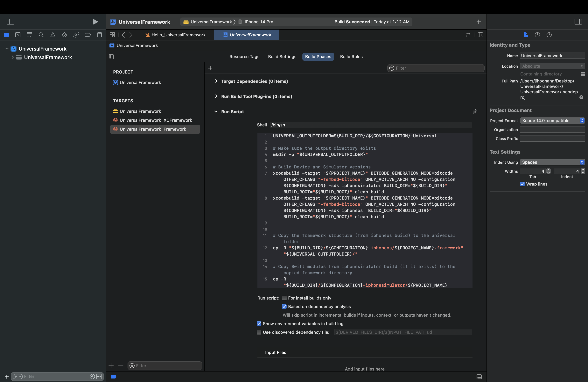Show the History inspector
Viewport: 588px width, 382px height.
pyautogui.click(x=537, y=35)
